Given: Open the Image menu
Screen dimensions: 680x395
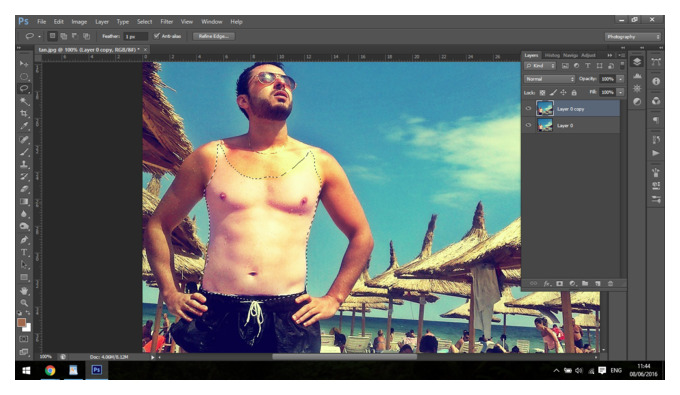Looking at the screenshot, I should (x=79, y=22).
